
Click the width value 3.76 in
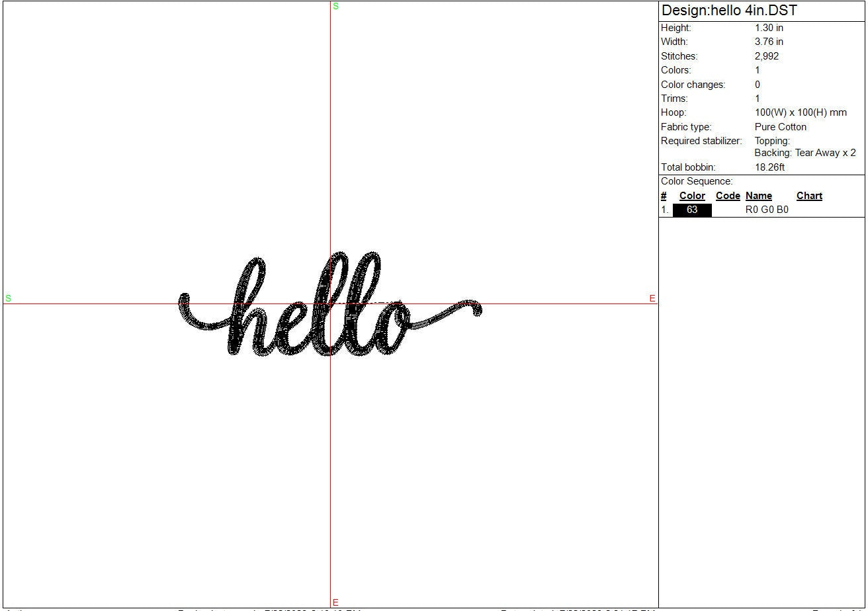[769, 42]
